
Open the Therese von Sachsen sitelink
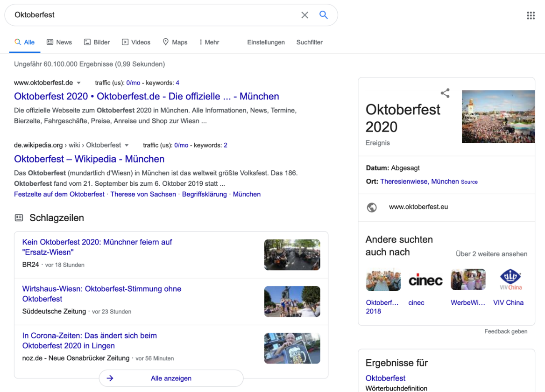143,194
